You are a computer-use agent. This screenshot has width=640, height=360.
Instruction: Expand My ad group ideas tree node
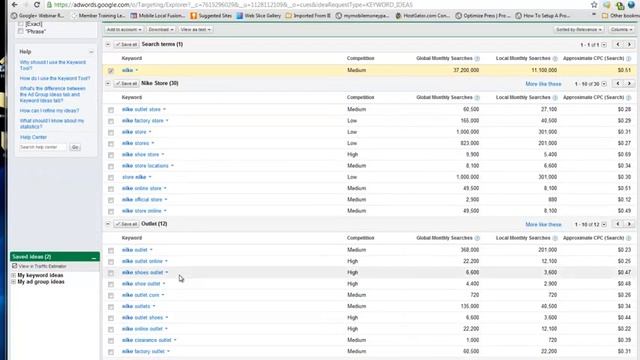(x=13, y=282)
